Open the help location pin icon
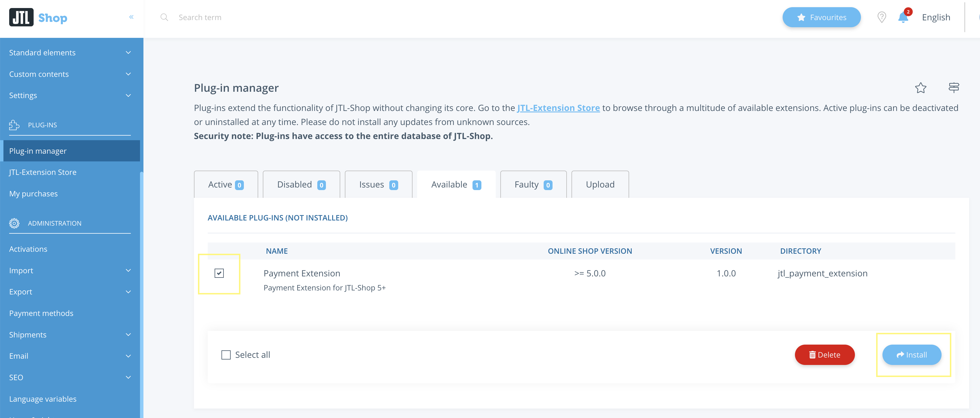This screenshot has height=418, width=980. [882, 17]
